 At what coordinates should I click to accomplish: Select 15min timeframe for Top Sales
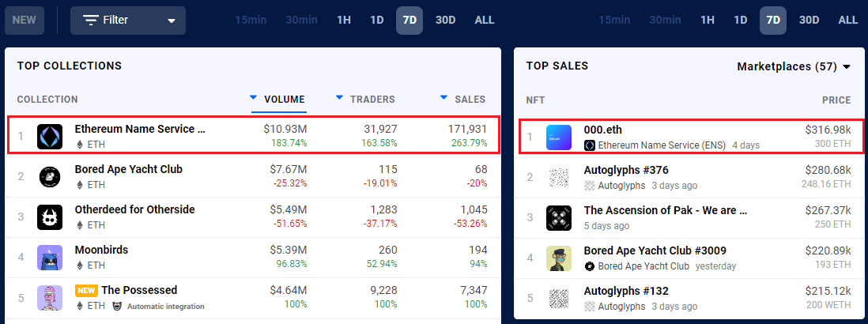pyautogui.click(x=614, y=21)
